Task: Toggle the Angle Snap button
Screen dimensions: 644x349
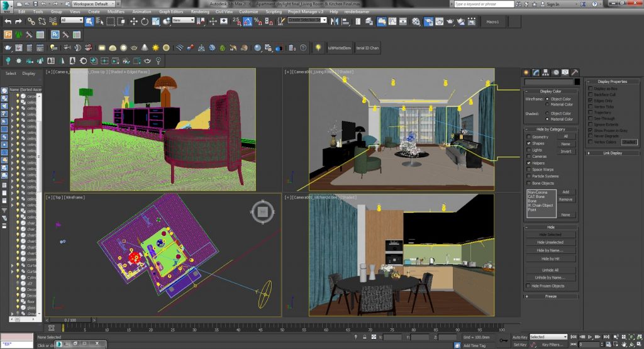Action: [x=248, y=21]
